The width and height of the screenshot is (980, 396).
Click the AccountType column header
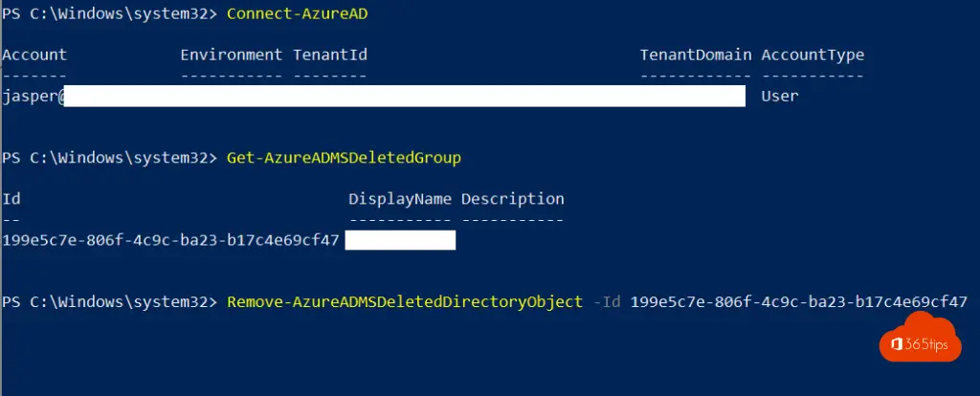pos(813,55)
